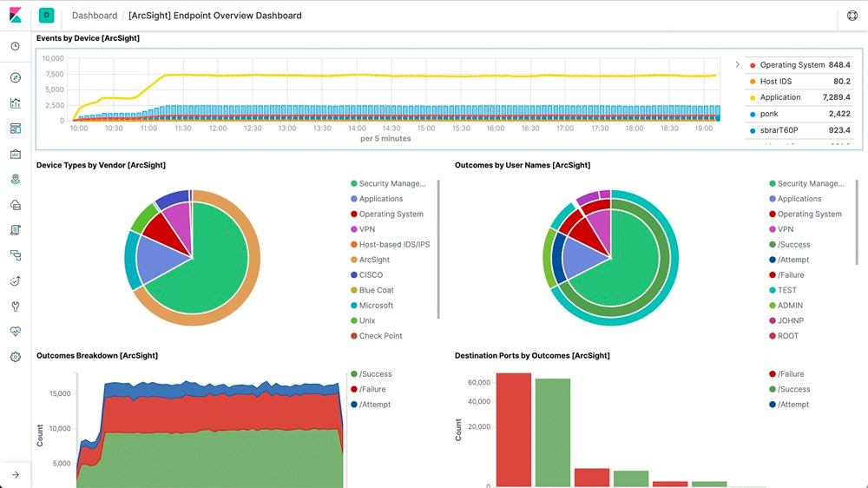Select /Failure in Outcomes Breakdown legend
868x488 pixels.
pos(368,389)
